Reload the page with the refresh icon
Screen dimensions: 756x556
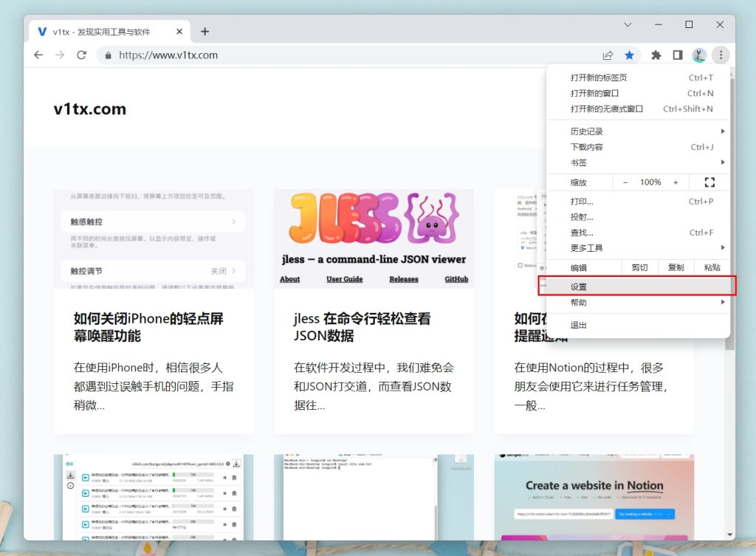(81, 55)
